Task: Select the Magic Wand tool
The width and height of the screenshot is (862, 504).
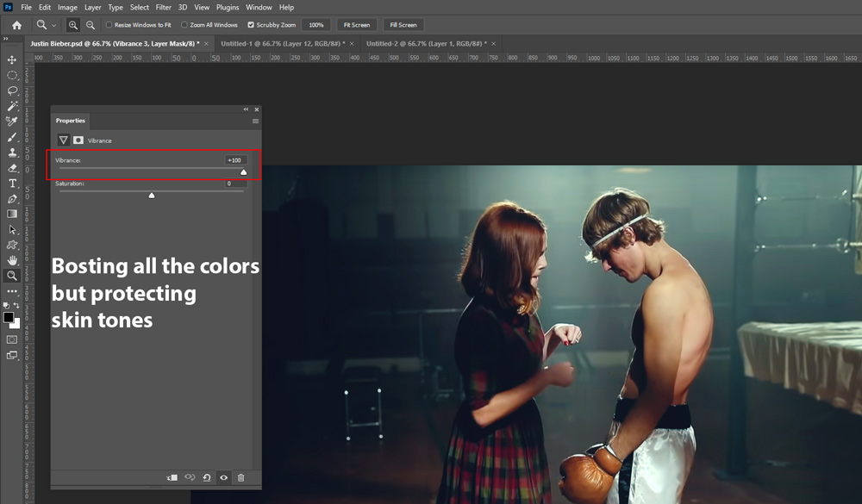Action: point(11,106)
